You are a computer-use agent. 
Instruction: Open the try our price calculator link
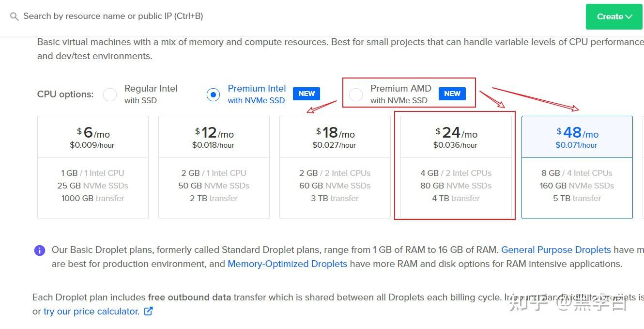92,312
